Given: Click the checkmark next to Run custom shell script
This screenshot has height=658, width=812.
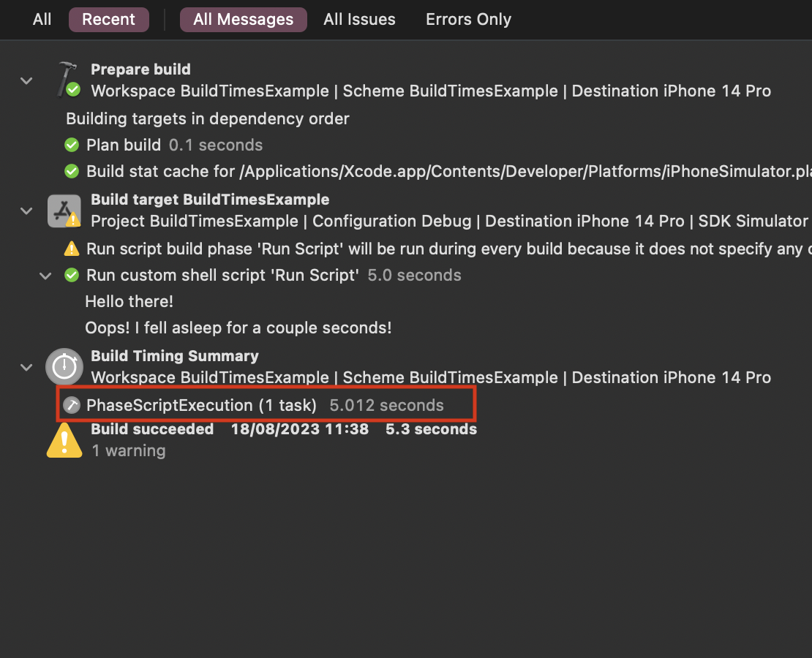Looking at the screenshot, I should [x=71, y=275].
